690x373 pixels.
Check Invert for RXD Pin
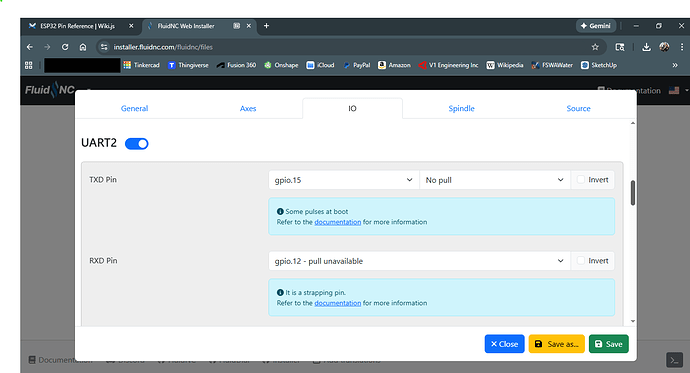(581, 260)
